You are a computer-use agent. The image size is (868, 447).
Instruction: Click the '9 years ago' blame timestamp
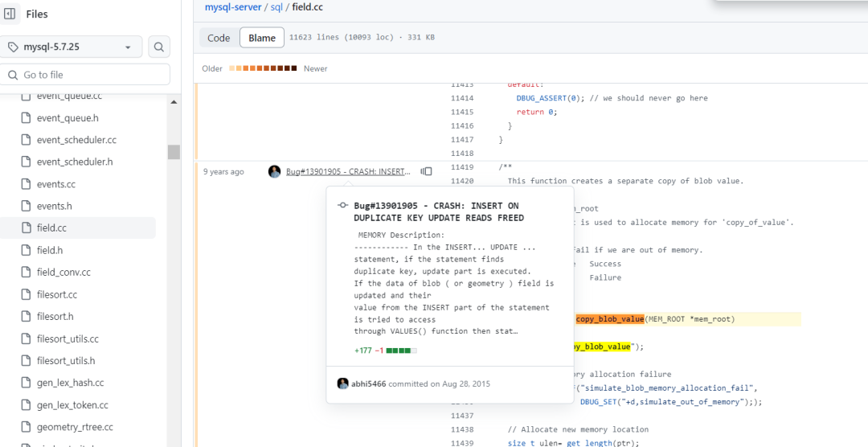point(223,172)
